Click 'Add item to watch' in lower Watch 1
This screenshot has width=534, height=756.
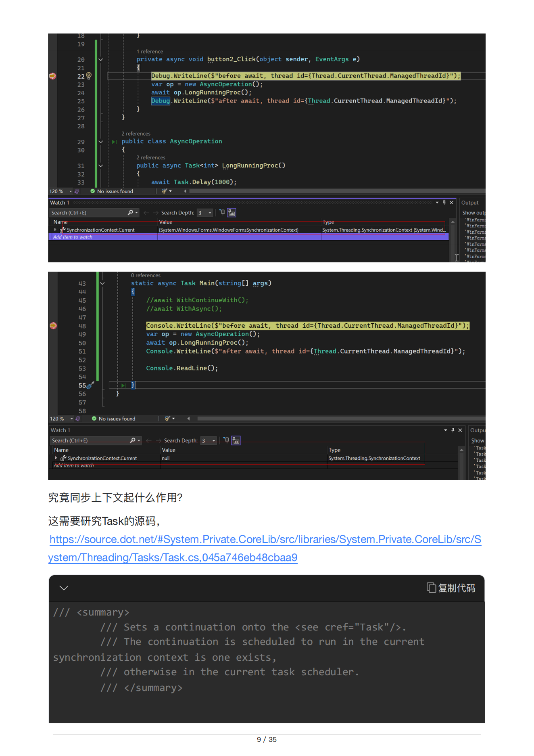coord(74,465)
